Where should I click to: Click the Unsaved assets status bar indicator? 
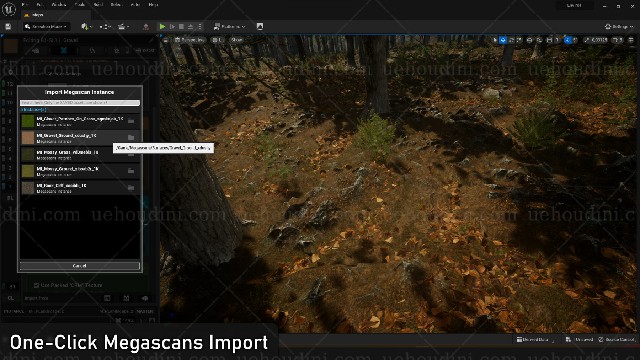580,340
